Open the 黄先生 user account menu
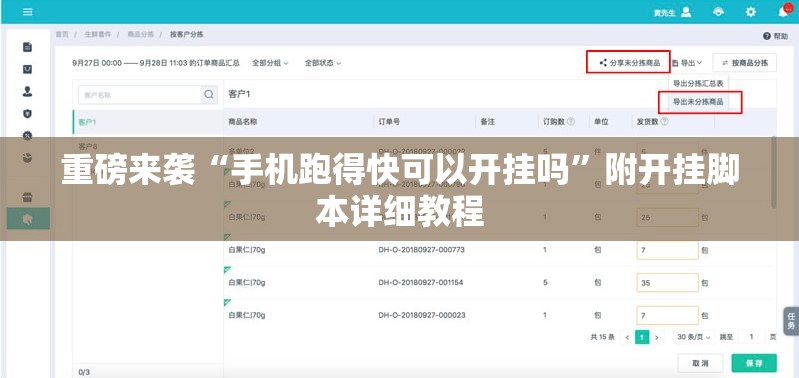Screen dimensions: 799x378 (673, 12)
